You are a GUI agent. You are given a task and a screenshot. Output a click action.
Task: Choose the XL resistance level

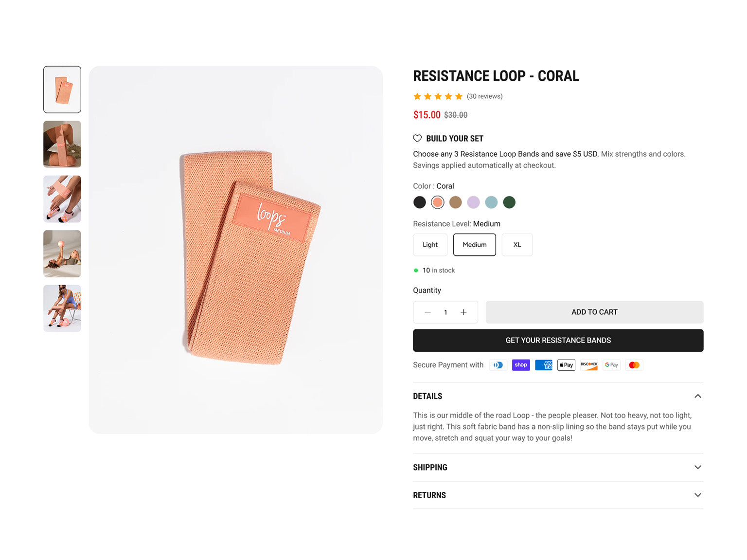coord(517,245)
